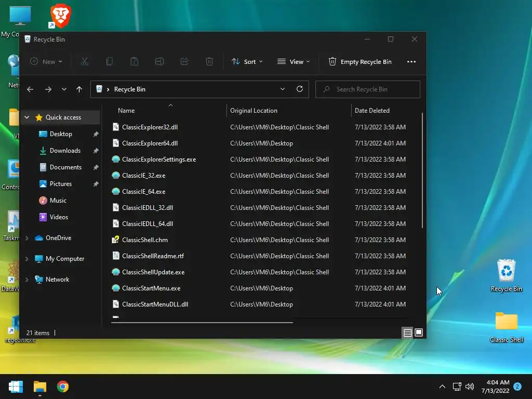Select the ClassicIEDLL_32.dll file

(x=147, y=208)
